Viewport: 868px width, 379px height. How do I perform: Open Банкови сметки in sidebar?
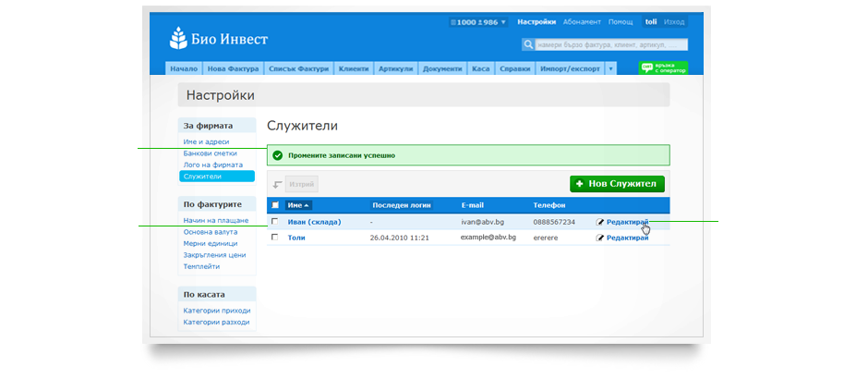point(210,153)
